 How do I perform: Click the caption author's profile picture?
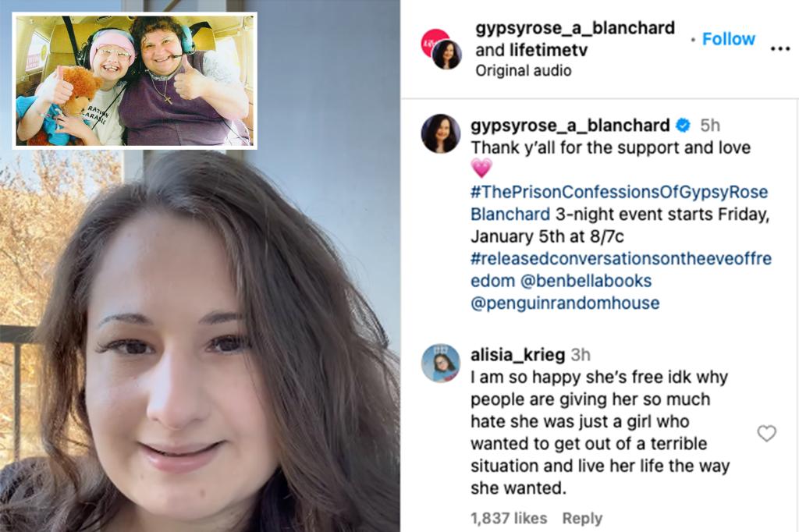pos(441,133)
